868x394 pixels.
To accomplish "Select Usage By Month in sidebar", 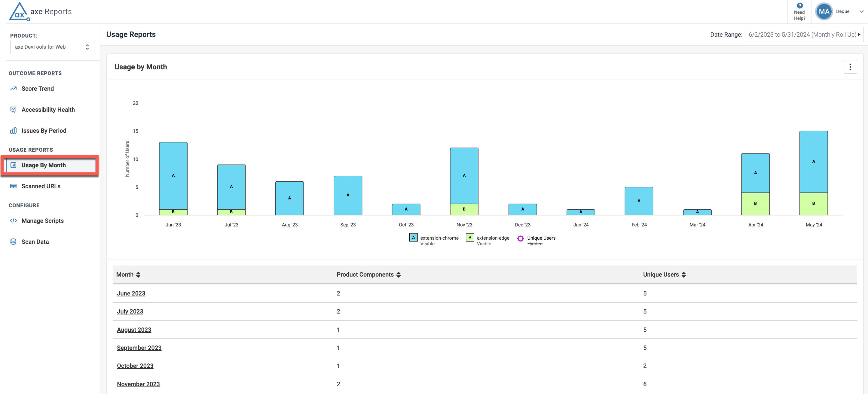I will pyautogui.click(x=44, y=165).
